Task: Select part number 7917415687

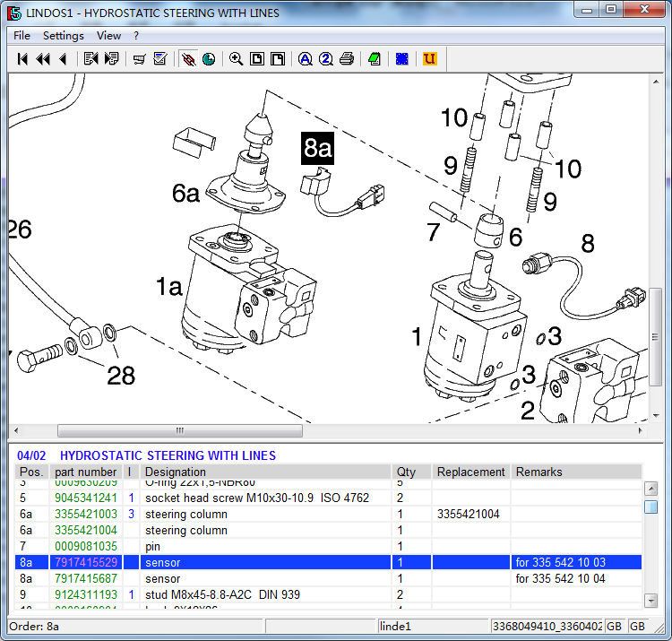Action: [86, 578]
